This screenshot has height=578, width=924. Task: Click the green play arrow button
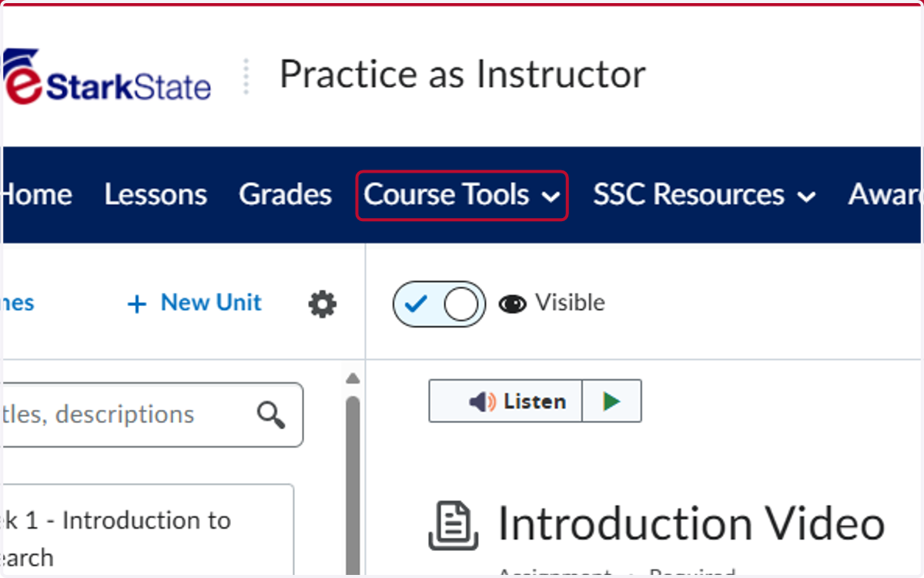pyautogui.click(x=611, y=401)
